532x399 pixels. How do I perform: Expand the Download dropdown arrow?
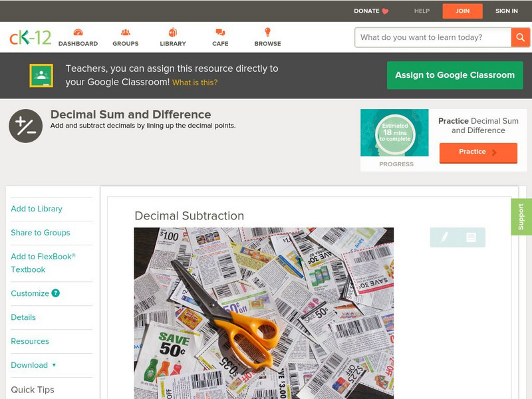tap(54, 365)
